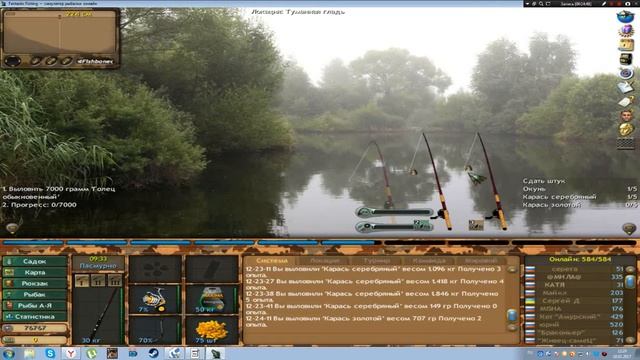This screenshot has width=640, height=360.
Task: Open the notebook with pen icon
Action: tap(626, 87)
